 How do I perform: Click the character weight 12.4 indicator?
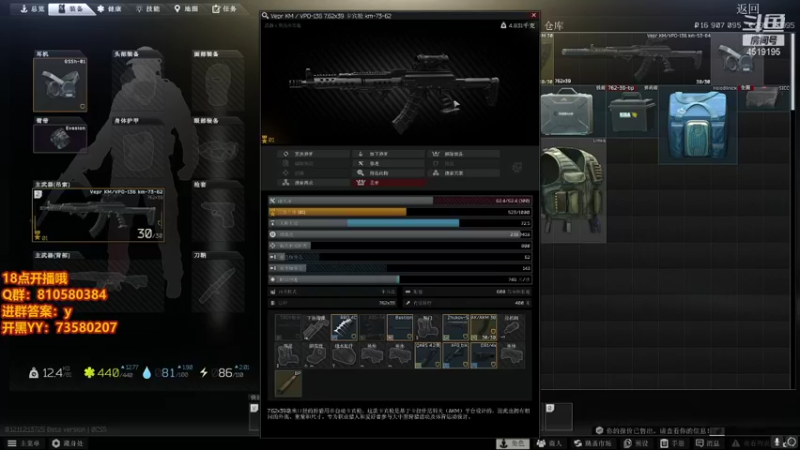pos(50,372)
